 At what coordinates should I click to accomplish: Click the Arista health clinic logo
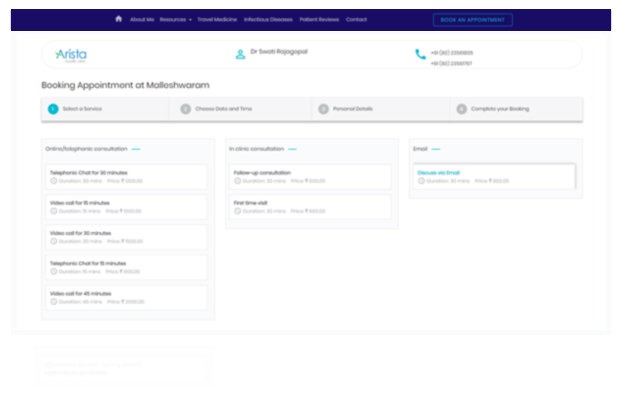71,55
